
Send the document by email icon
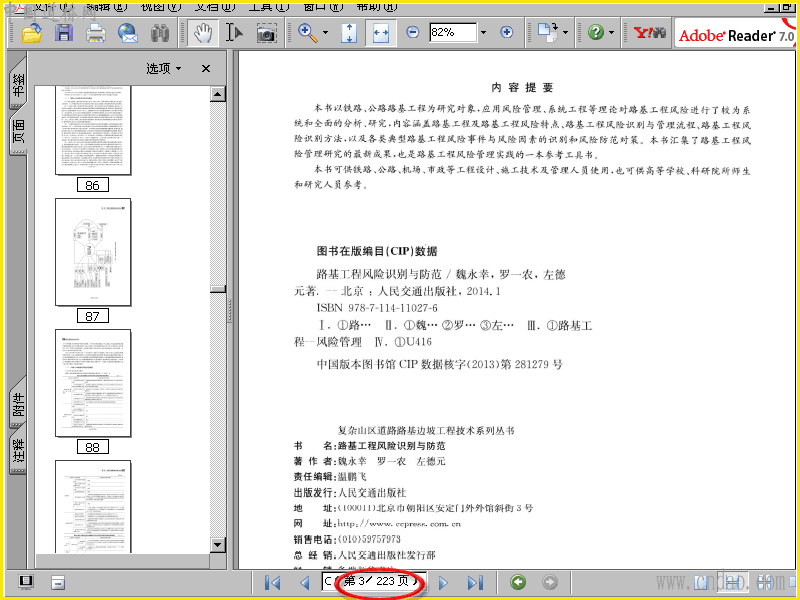coord(128,33)
